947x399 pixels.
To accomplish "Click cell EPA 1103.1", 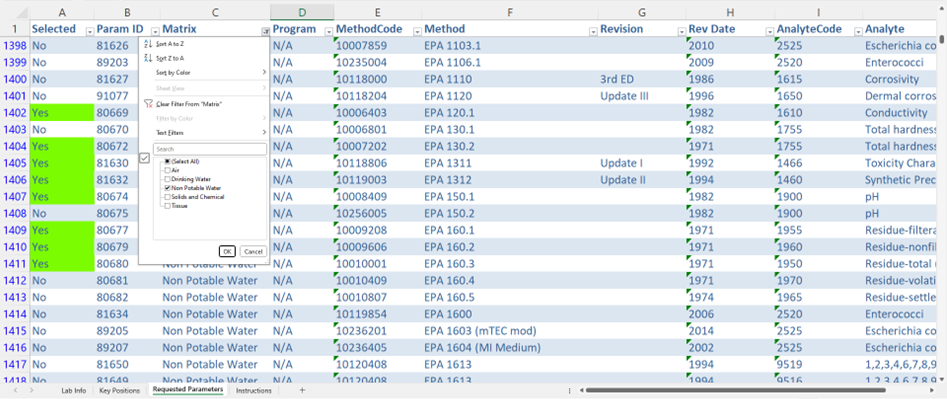I will click(510, 45).
